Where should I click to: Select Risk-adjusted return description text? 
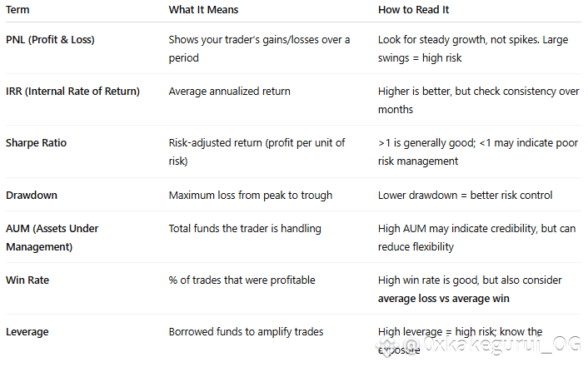point(257,151)
